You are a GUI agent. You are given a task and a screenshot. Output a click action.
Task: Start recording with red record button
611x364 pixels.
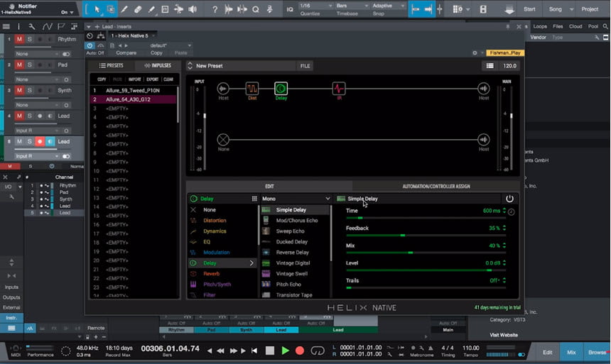(x=300, y=351)
